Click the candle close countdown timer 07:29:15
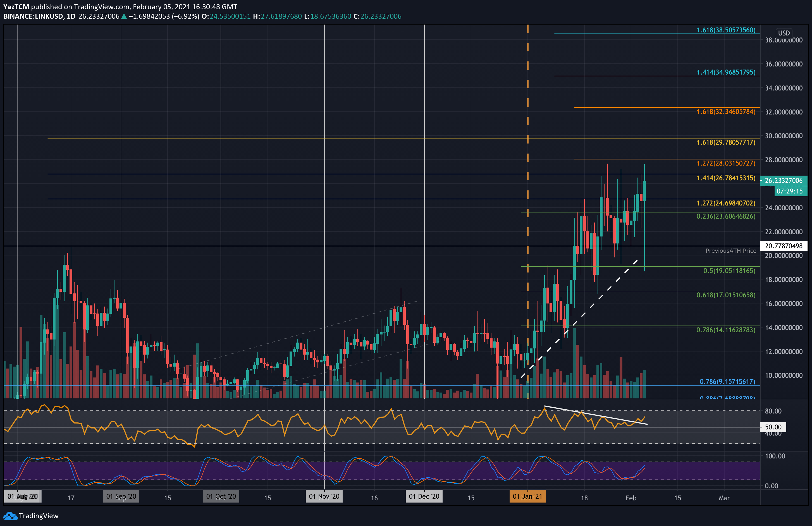 pos(791,191)
